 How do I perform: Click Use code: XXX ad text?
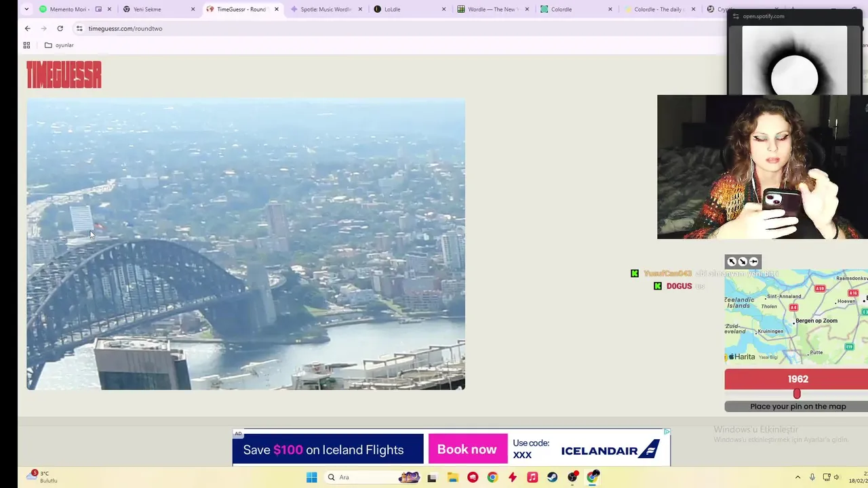coord(531,449)
